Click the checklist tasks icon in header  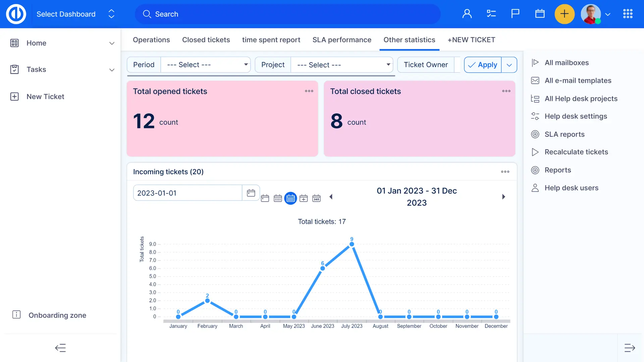[x=491, y=14]
